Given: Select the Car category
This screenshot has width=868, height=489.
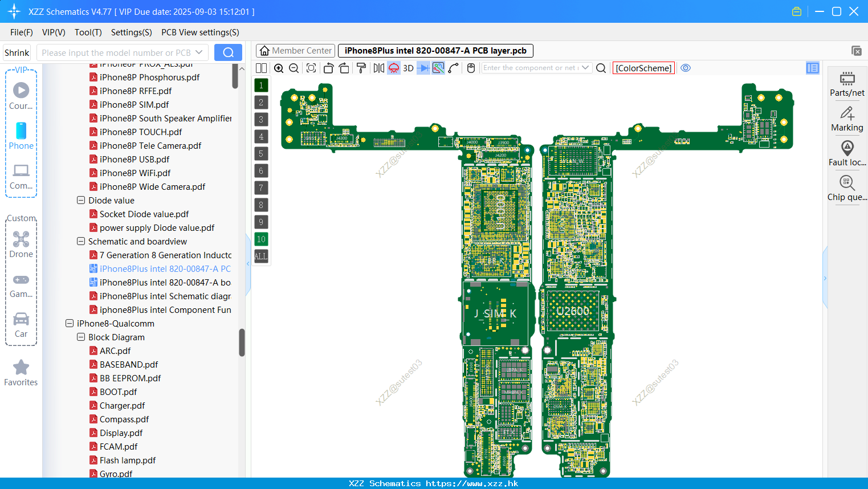Looking at the screenshot, I should [x=21, y=325].
